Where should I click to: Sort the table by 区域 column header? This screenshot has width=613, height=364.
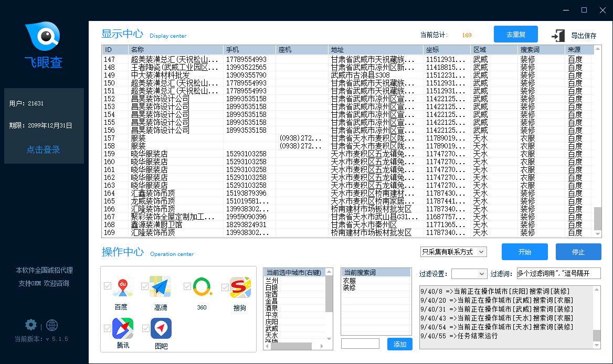pos(494,50)
